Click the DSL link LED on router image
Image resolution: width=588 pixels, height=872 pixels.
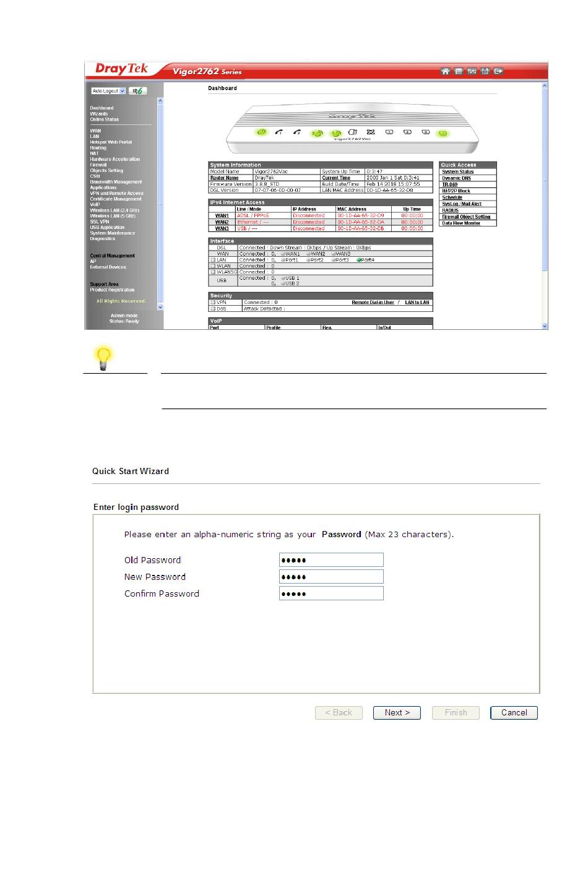pos(371,132)
